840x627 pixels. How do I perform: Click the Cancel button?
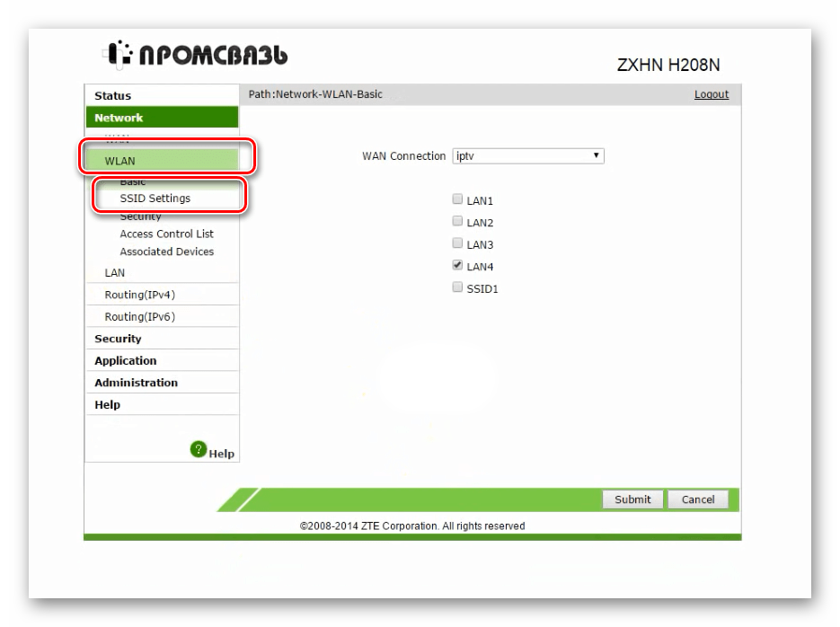698,499
